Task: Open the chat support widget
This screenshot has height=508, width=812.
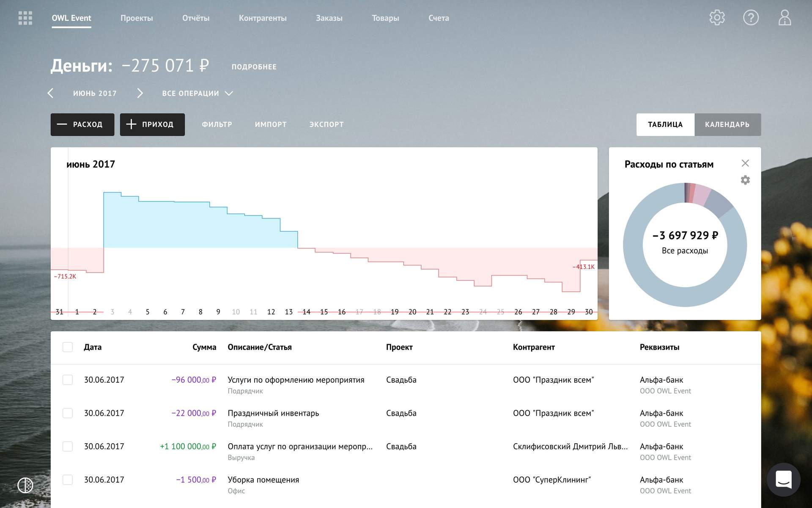Action: 783,480
